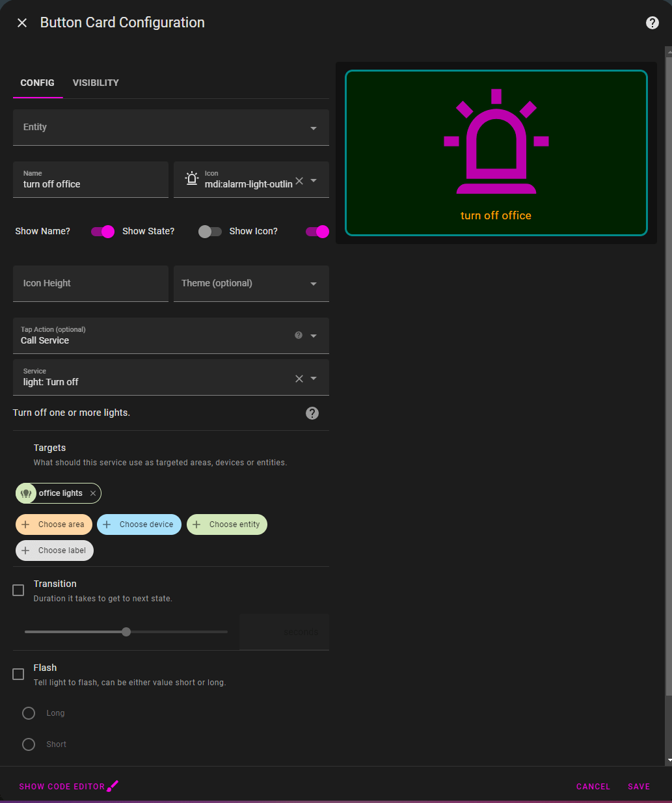Add a target with Choose device
The image size is (672, 803).
click(139, 524)
